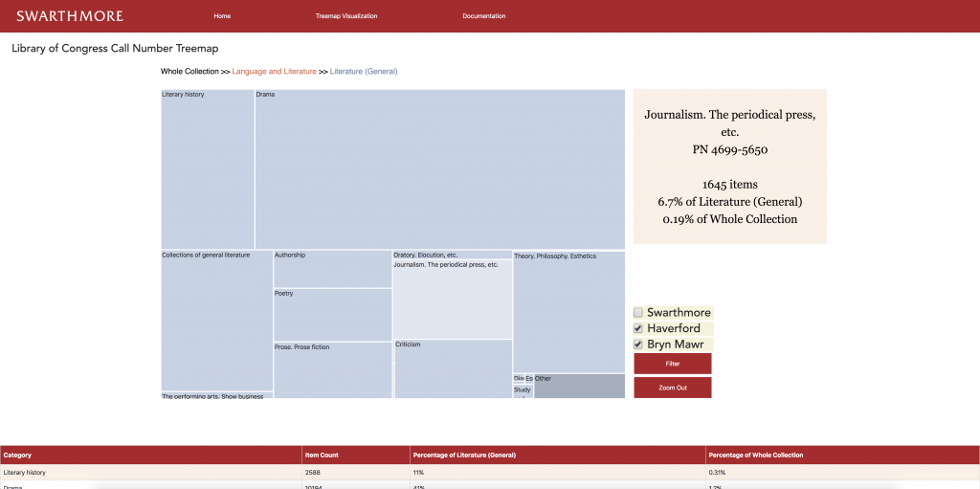Uncheck the Haverford checkbox

(638, 328)
